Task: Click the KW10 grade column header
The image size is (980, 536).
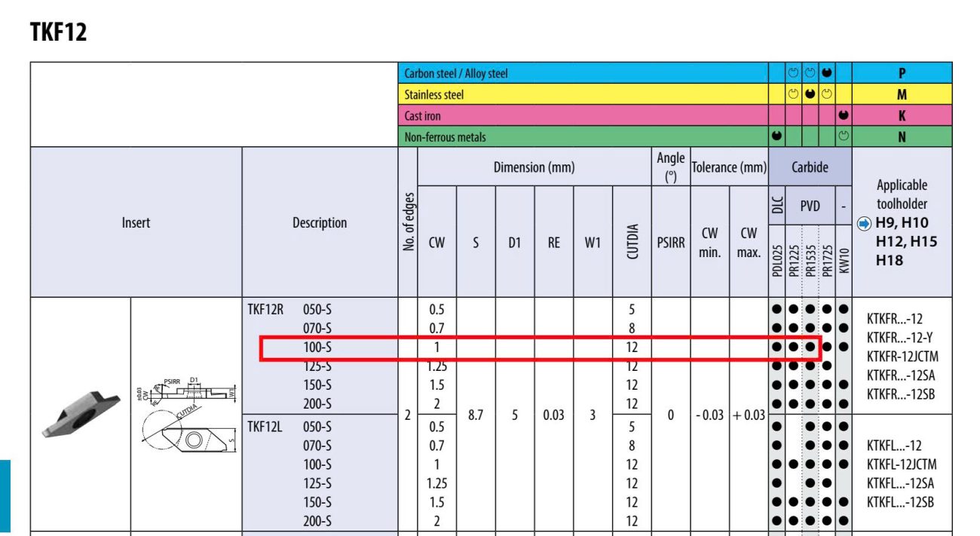Action: tap(843, 260)
